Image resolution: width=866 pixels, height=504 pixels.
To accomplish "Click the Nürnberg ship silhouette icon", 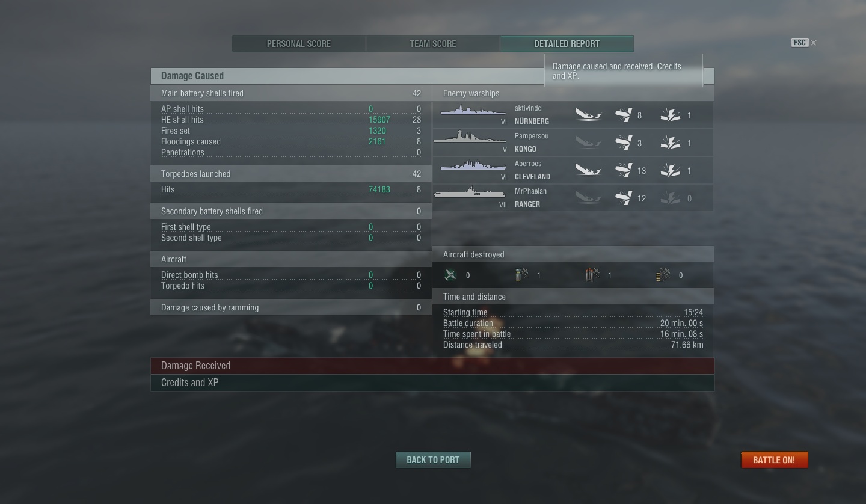I will 473,111.
